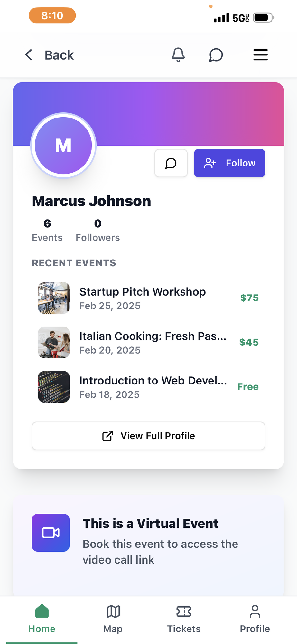
Task: Follow Marcus Johnson
Action: (229, 163)
